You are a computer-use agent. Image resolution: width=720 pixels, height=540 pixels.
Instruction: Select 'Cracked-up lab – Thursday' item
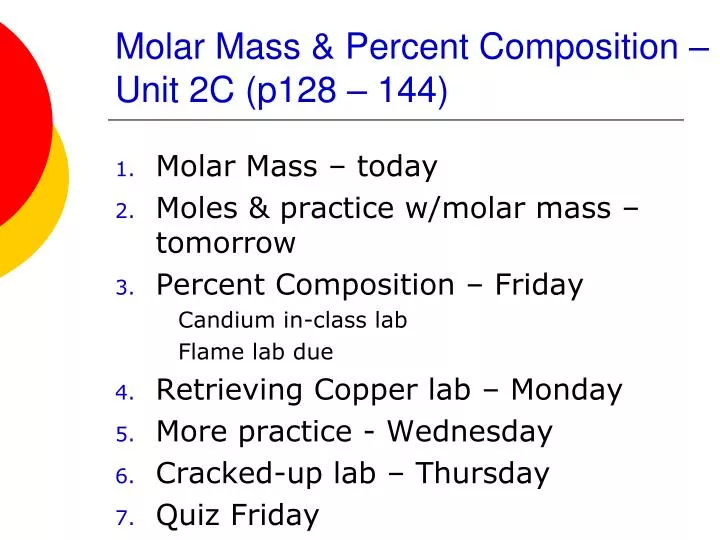point(353,473)
